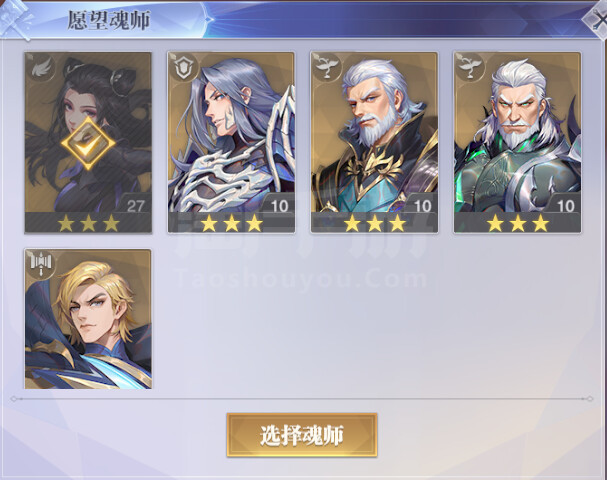Click the shield class icon on purple-haired card

coord(182,68)
